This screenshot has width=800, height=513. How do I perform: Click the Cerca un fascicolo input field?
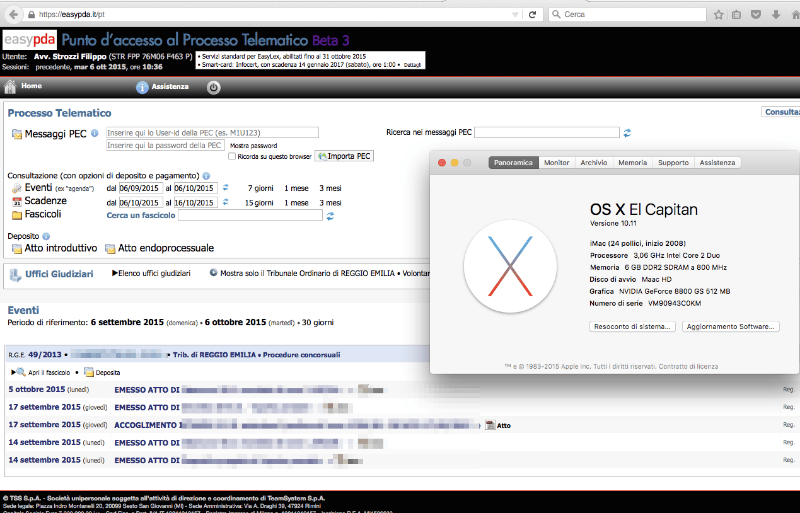pyautogui.click(x=251, y=215)
